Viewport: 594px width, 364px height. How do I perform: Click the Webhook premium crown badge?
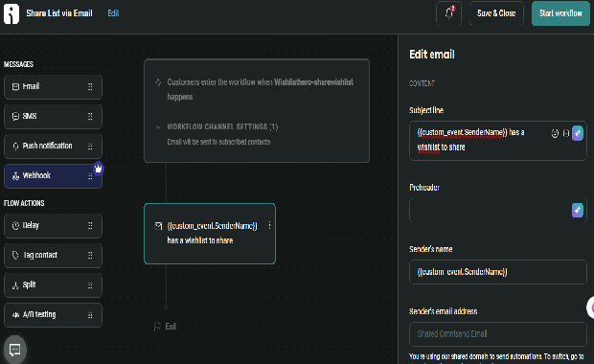coord(98,169)
